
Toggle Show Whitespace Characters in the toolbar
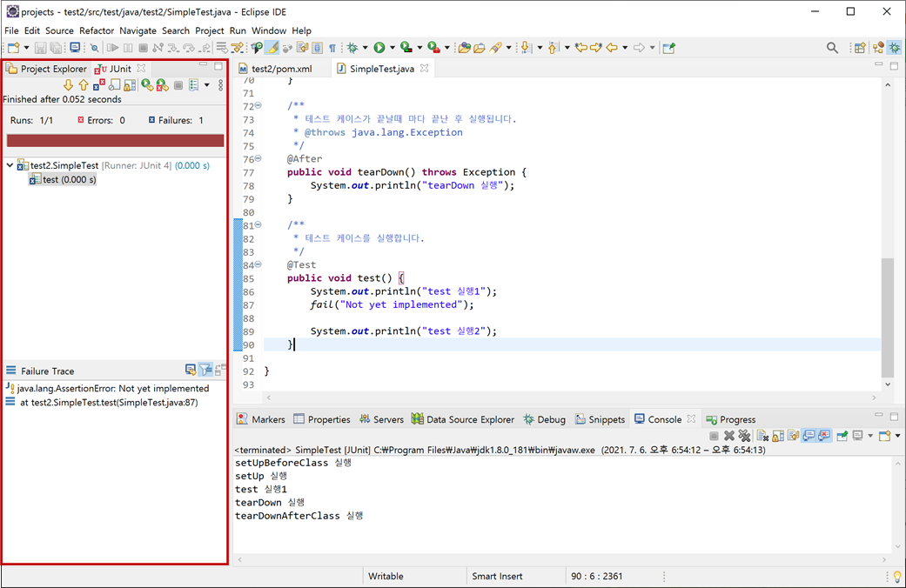point(332,47)
